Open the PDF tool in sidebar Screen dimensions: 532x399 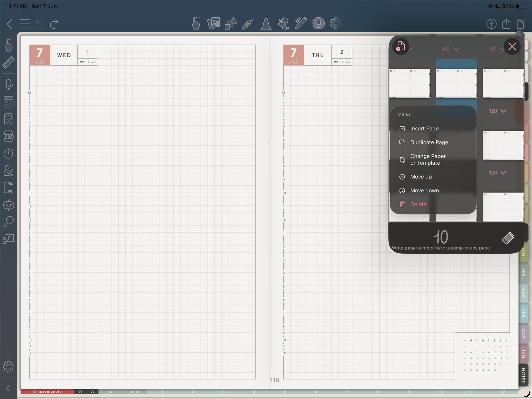tap(9, 136)
